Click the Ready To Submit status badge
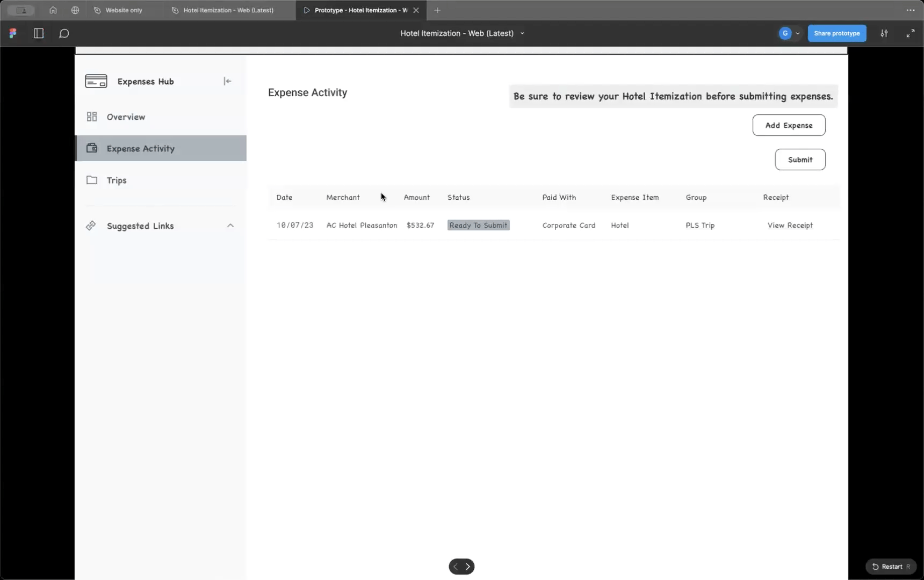924x580 pixels. pos(478,225)
